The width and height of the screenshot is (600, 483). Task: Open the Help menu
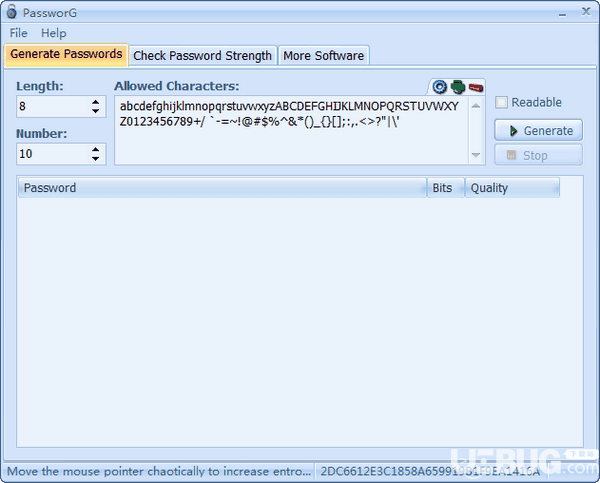(x=54, y=33)
